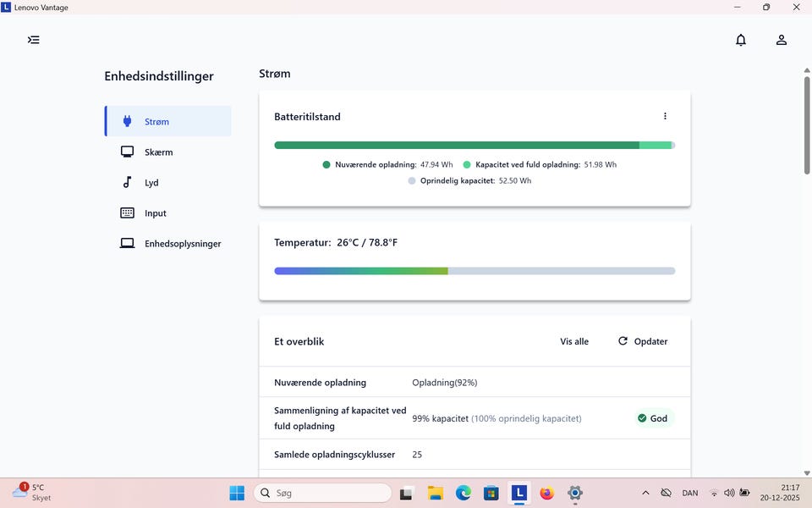The width and height of the screenshot is (812, 508).
Task: Open Task View from the taskbar
Action: pos(407,493)
